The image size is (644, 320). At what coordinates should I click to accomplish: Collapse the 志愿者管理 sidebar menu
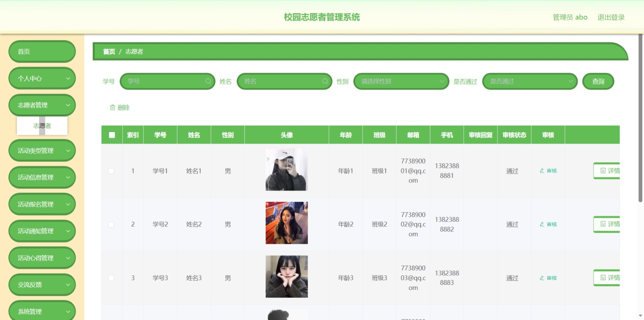pos(42,105)
